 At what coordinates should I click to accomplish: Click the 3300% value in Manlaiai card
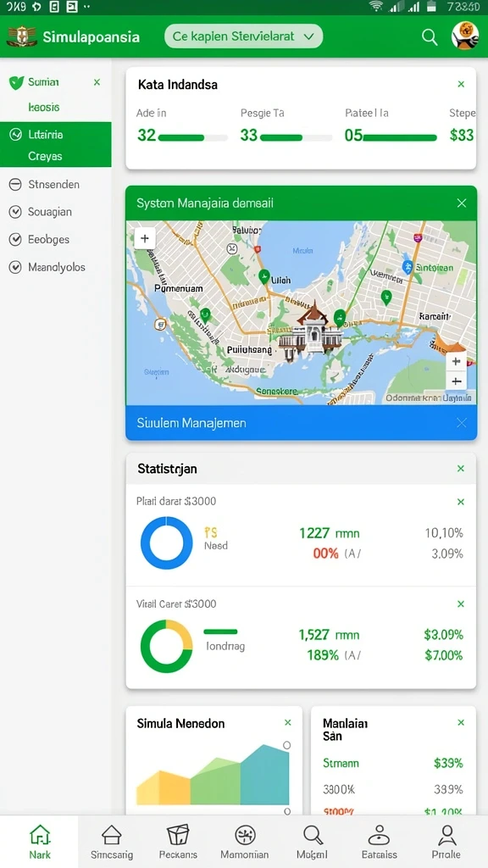pyautogui.click(x=339, y=789)
